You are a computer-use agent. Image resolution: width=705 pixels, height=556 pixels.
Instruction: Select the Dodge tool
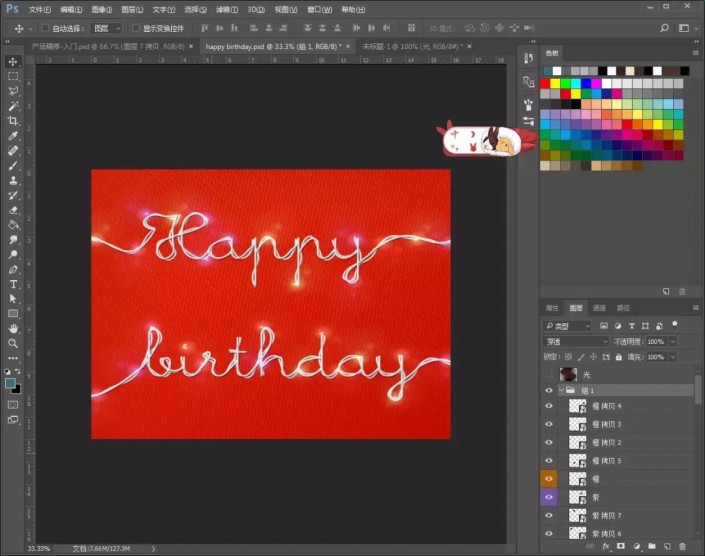[13, 254]
